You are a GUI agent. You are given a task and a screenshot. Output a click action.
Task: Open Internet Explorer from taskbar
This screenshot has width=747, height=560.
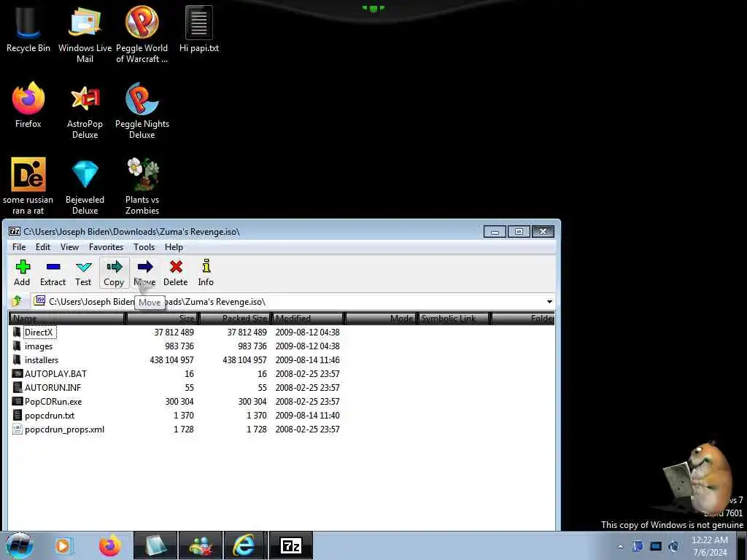click(244, 545)
